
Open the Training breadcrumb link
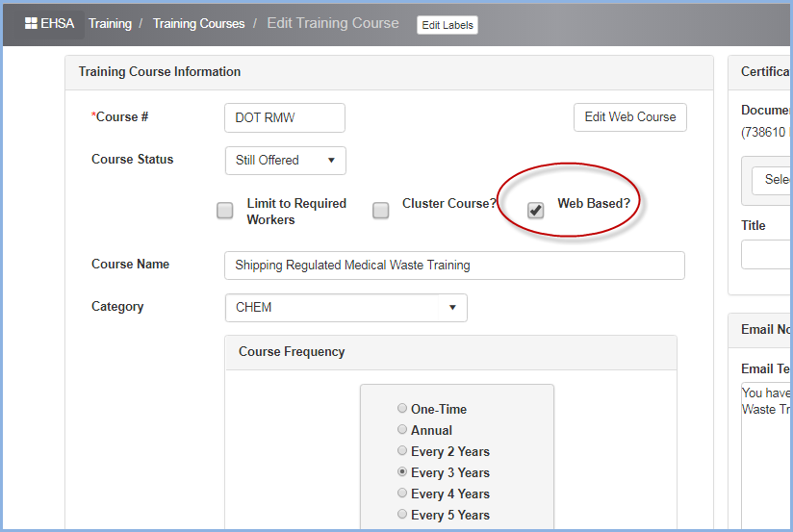point(110,24)
